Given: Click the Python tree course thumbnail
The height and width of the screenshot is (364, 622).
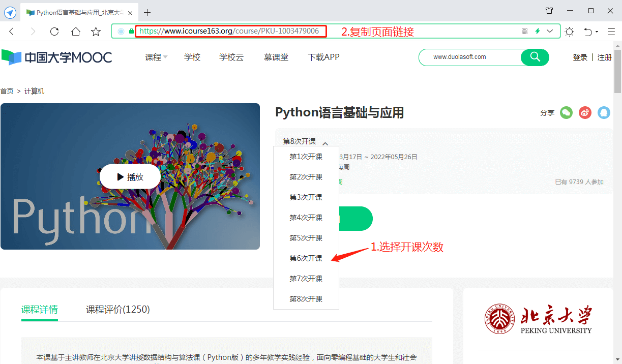Looking at the screenshot, I should click(130, 176).
